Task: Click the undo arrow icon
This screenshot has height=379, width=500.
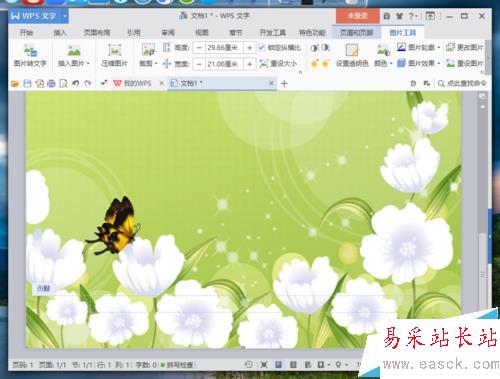Action: click(x=76, y=83)
